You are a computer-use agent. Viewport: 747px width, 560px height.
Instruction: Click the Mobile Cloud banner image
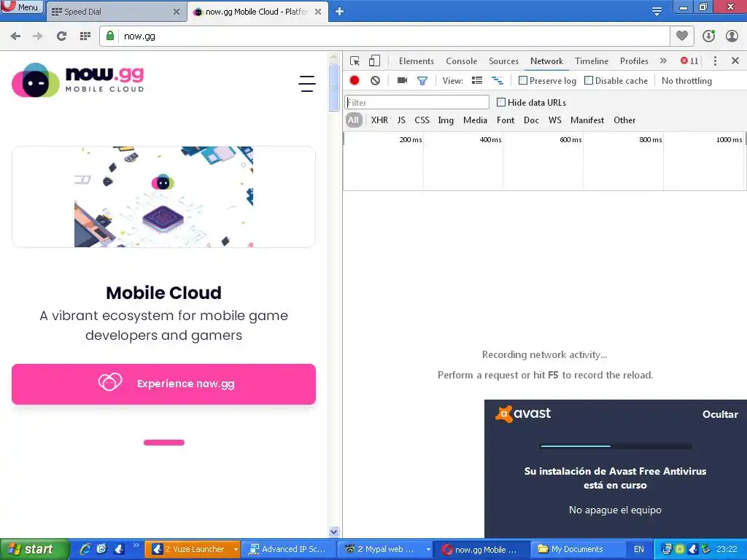tap(164, 197)
